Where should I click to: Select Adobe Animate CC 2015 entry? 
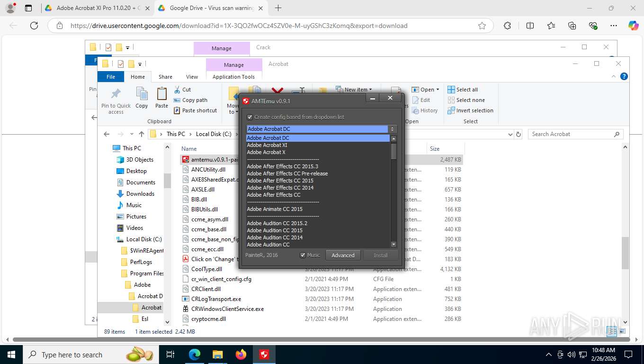(275, 209)
